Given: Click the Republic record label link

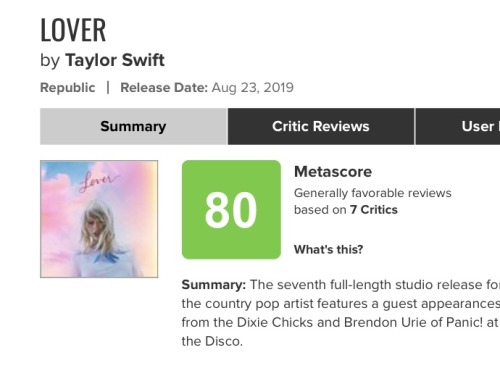Looking at the screenshot, I should tap(68, 88).
